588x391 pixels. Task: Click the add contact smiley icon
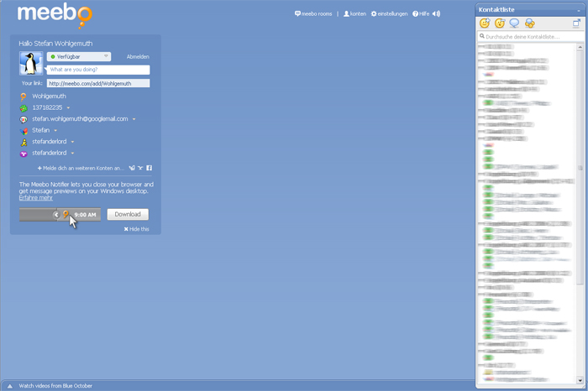485,23
